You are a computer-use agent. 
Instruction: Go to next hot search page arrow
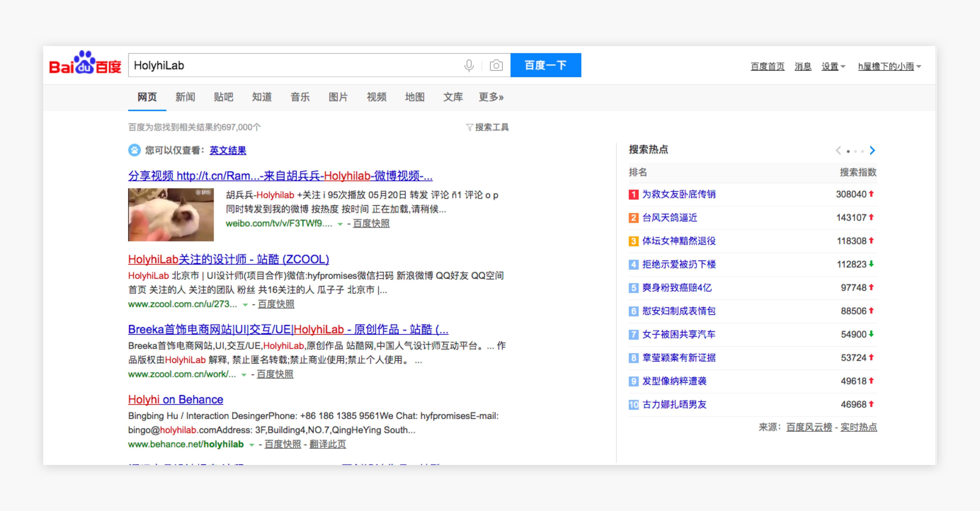click(873, 151)
